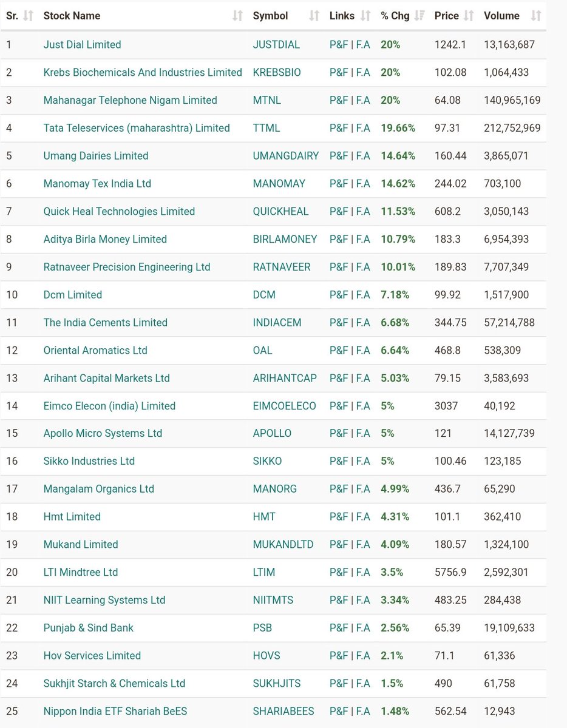Screen dimensions: 567x728
Task: Open LTI Mindtree Ltd link
Action: click(81, 572)
